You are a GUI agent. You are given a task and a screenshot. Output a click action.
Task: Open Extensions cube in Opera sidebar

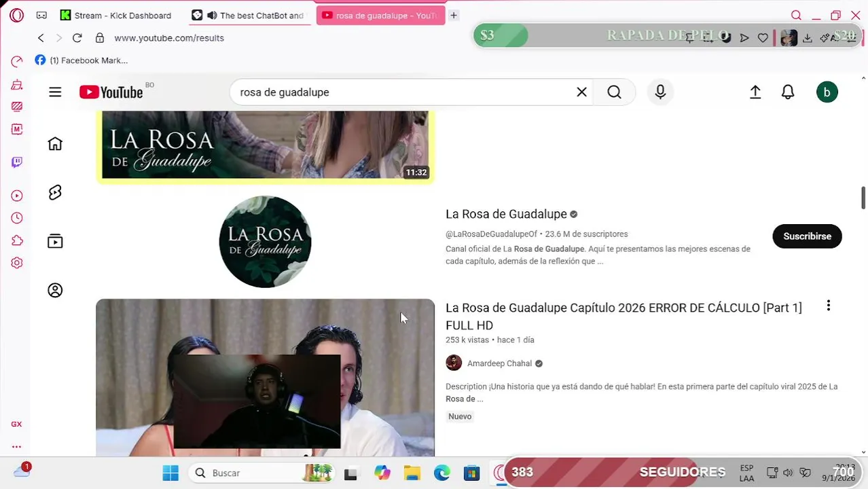pyautogui.click(x=17, y=240)
